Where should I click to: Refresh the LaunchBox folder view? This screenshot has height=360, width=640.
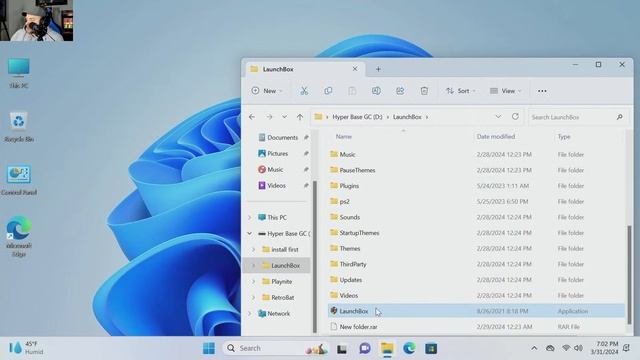point(515,117)
